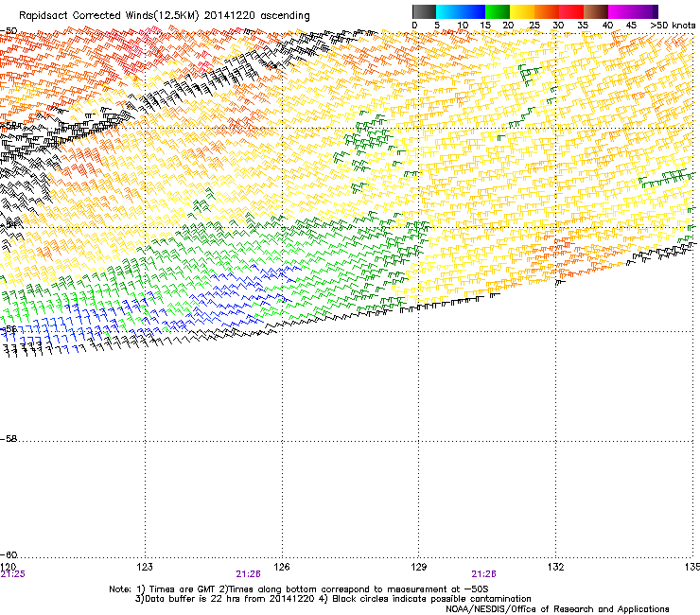Click the "120" longitude label
Screen dimensions: 700x615
8,567
